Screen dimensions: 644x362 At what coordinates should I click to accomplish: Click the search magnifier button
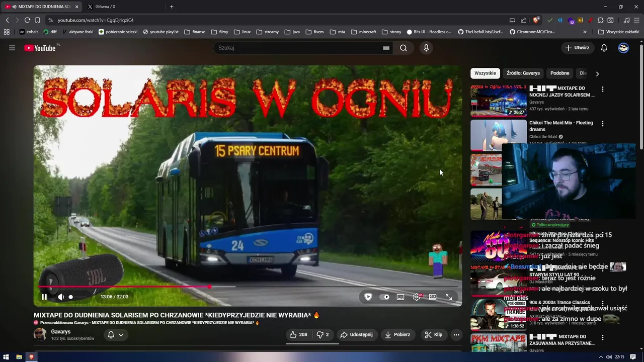pyautogui.click(x=404, y=48)
